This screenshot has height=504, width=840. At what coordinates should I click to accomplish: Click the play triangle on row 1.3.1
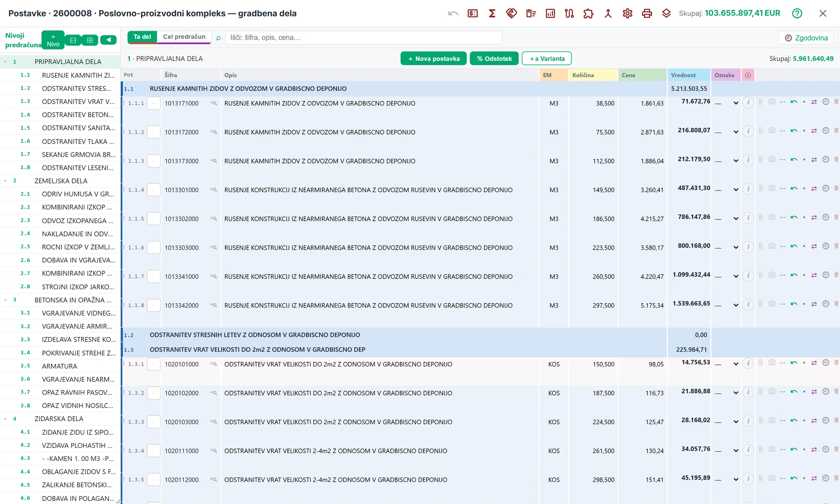(804, 363)
